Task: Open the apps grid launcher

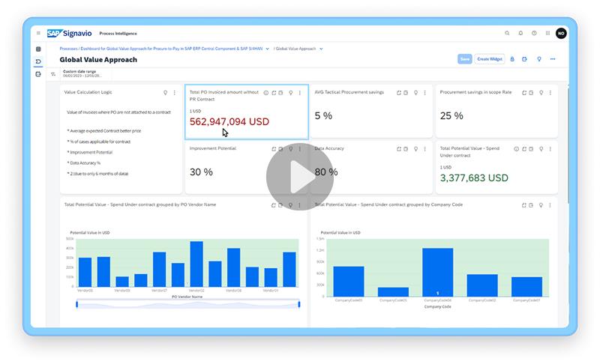Action: [x=547, y=33]
